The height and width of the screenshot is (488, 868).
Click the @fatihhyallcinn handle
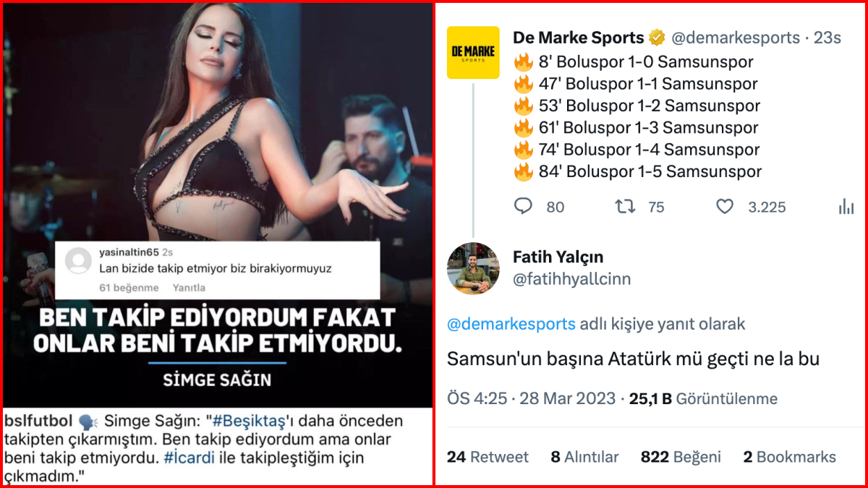[571, 279]
